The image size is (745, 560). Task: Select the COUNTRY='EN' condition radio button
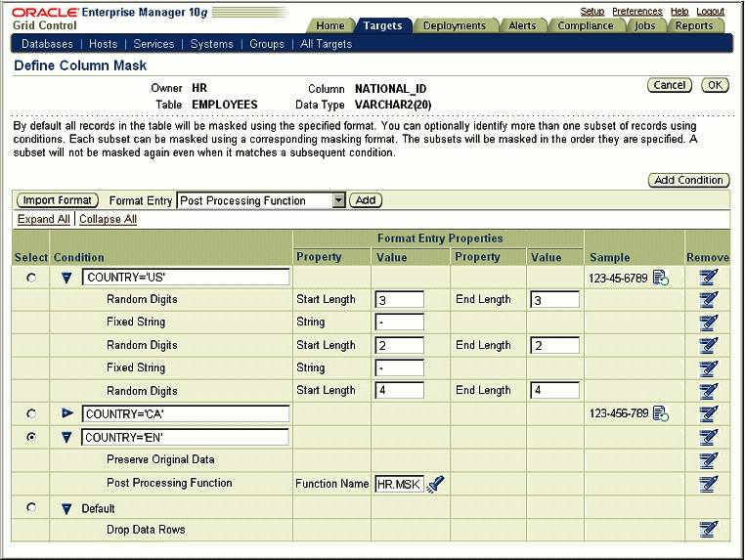pos(31,437)
